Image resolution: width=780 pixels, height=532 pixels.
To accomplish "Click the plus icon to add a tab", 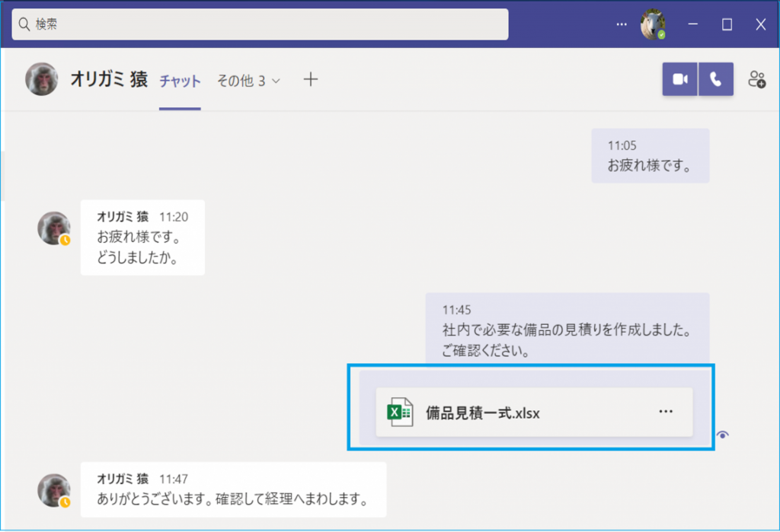I will (310, 79).
